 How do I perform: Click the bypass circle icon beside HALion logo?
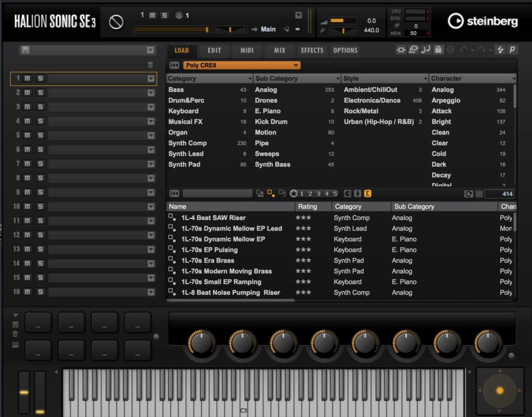(x=116, y=22)
